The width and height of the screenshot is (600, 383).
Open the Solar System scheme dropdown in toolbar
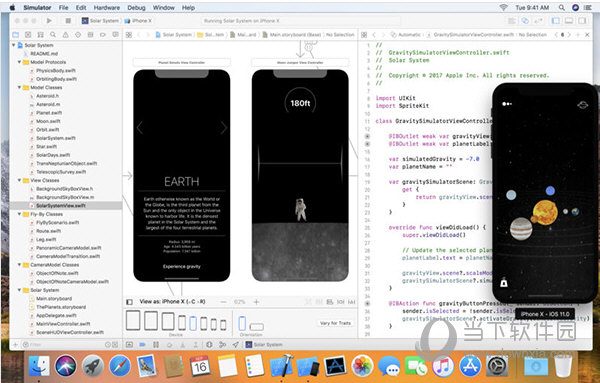(101, 21)
